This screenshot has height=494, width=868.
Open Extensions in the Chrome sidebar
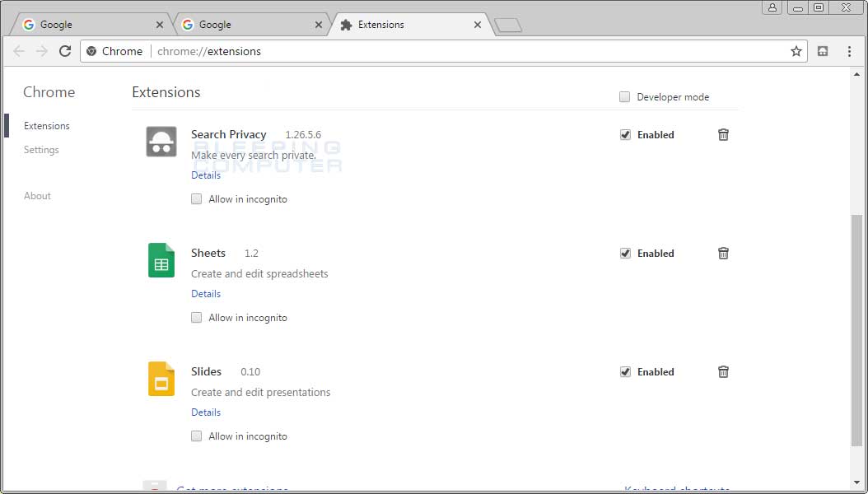[x=46, y=126]
